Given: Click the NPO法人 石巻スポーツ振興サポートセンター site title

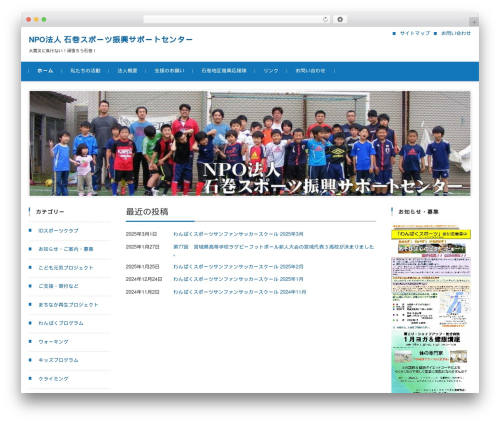Looking at the screenshot, I should click(x=111, y=39).
